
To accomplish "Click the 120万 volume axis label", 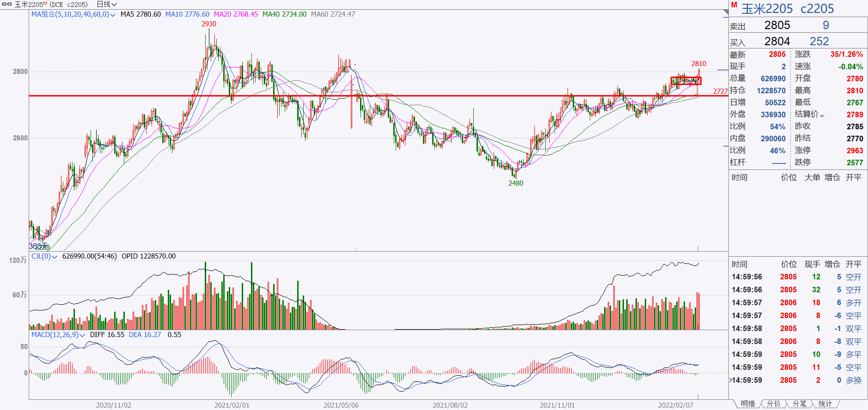I will click(18, 260).
